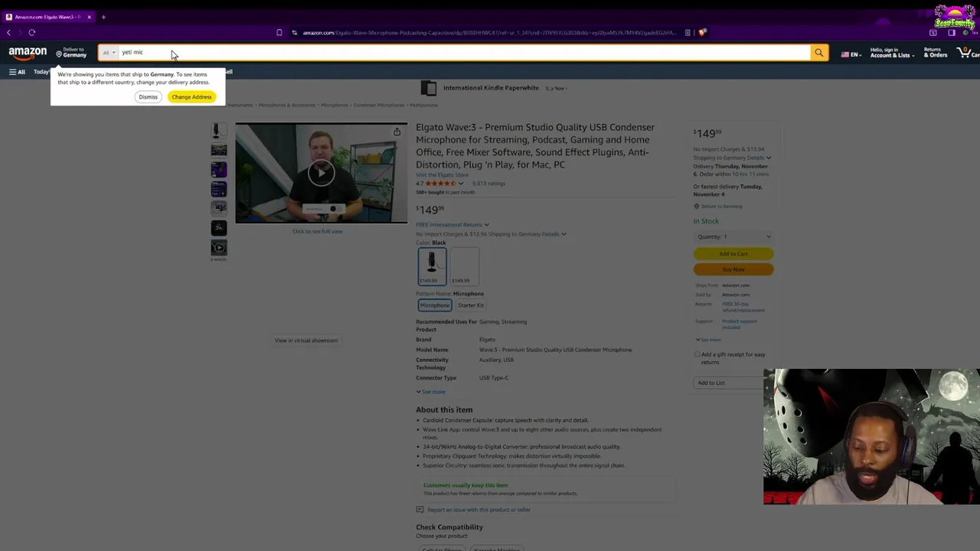Click Buy Now button

point(733,269)
